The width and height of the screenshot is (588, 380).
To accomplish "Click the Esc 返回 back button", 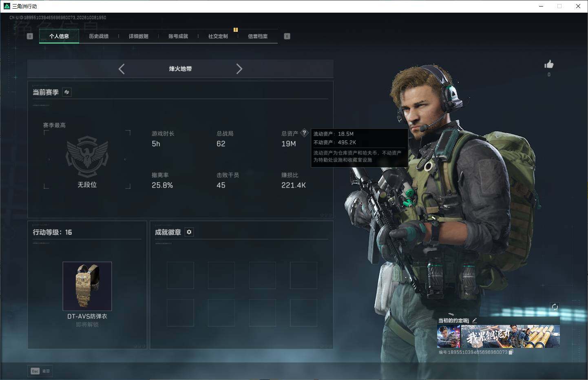I will pos(40,371).
